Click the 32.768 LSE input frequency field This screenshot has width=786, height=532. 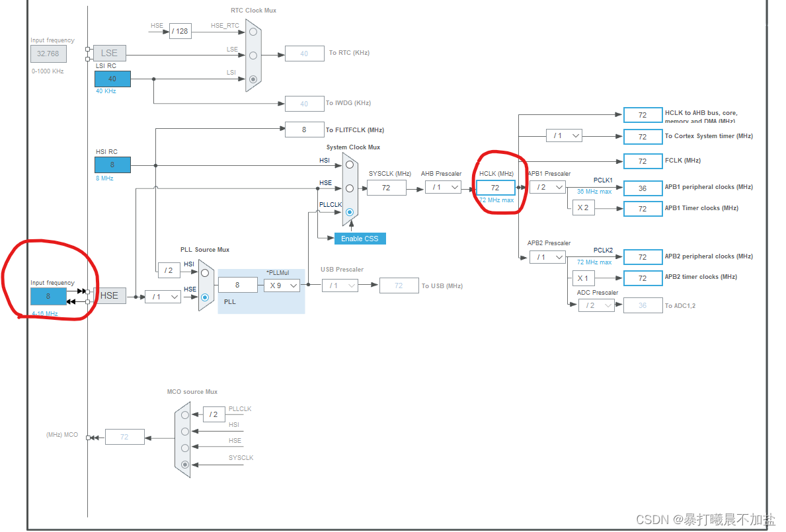click(x=48, y=54)
